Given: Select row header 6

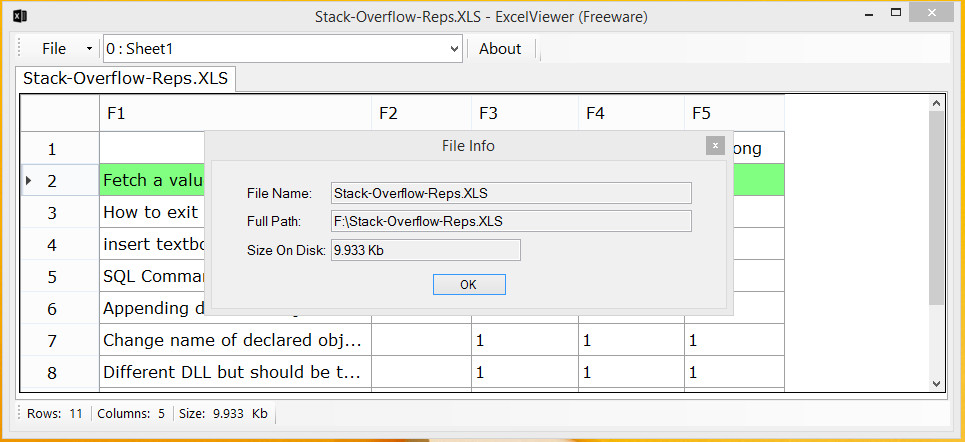Looking at the screenshot, I should (x=60, y=308).
